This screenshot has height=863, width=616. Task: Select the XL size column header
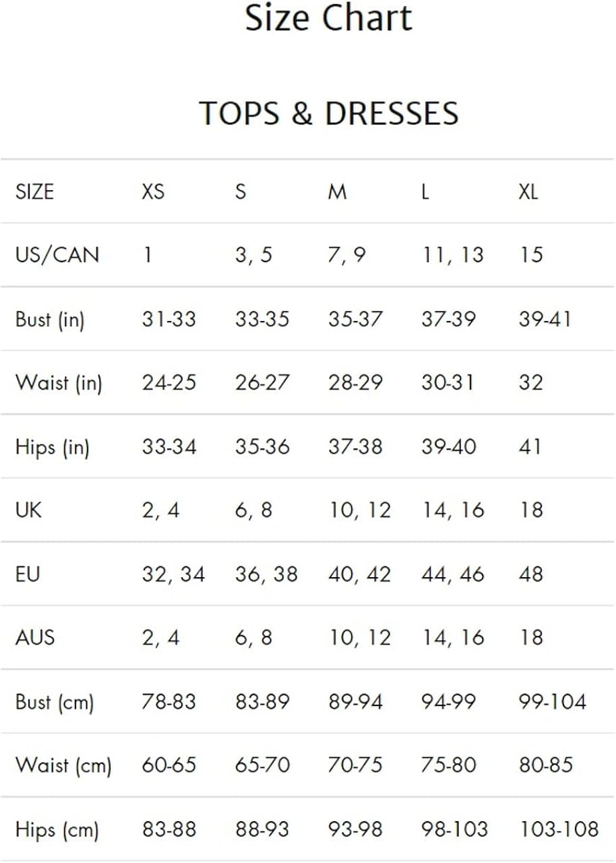pos(528,192)
